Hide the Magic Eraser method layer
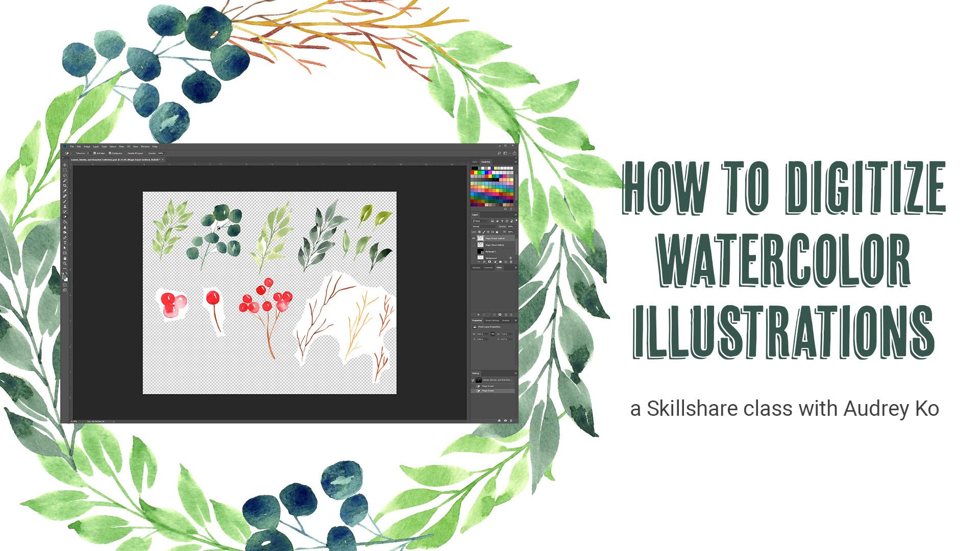The width and height of the screenshot is (980, 551). (473, 238)
